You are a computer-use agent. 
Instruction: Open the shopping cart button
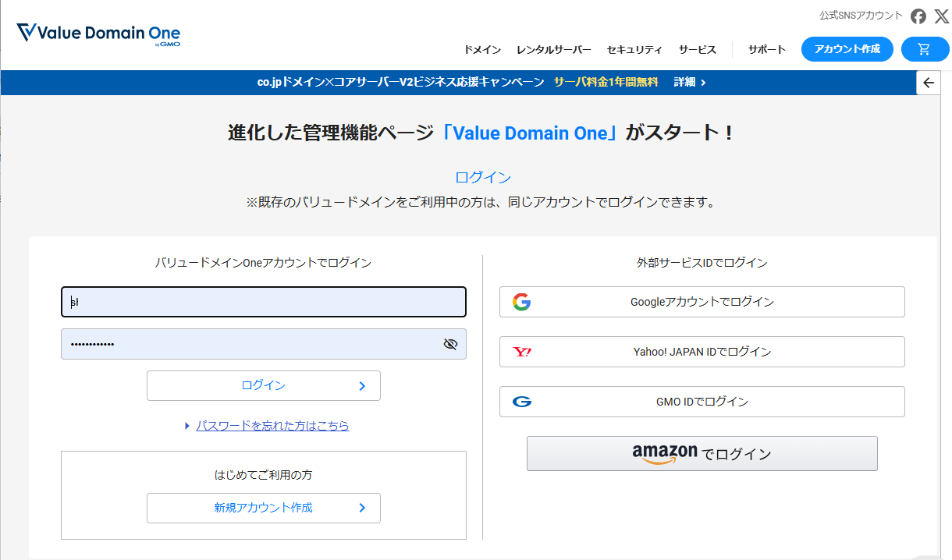pos(925,49)
